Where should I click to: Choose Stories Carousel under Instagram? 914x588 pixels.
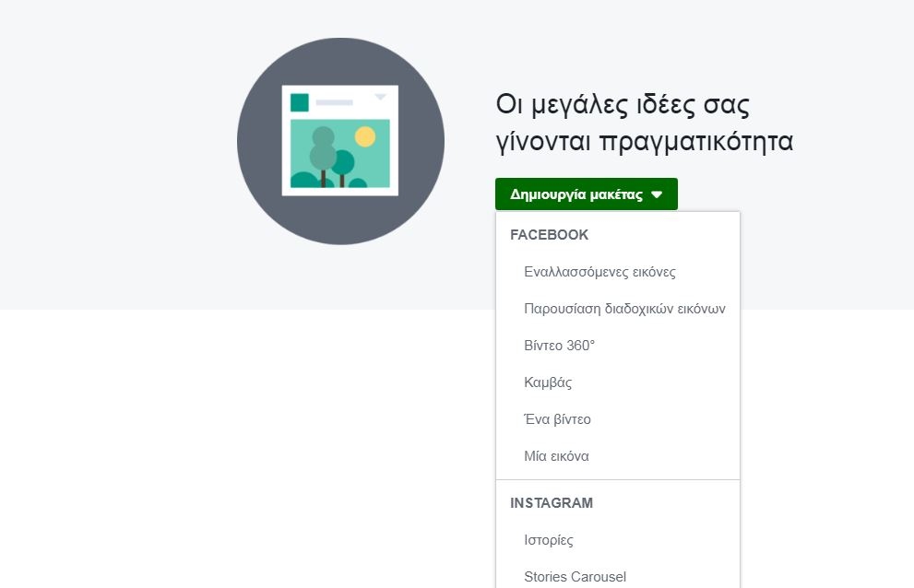coord(575,577)
